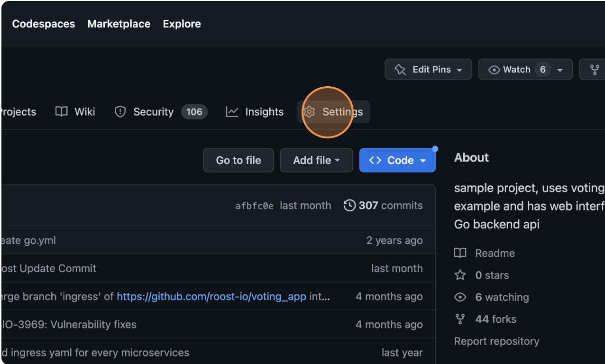
Task: Click the book icon beside Readme
Action: coord(460,253)
